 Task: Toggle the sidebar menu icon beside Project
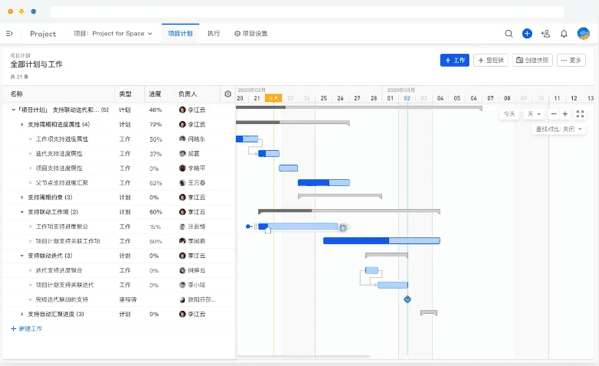pyautogui.click(x=10, y=34)
